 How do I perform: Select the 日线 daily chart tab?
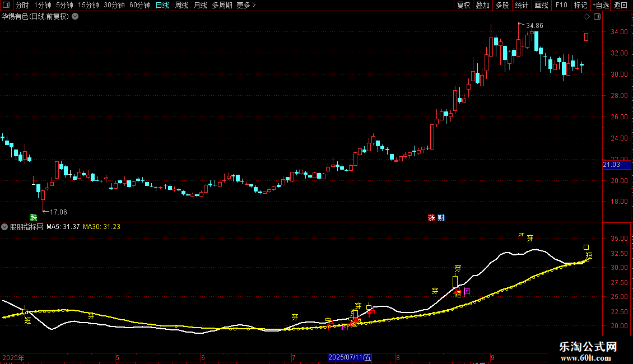[x=162, y=5]
